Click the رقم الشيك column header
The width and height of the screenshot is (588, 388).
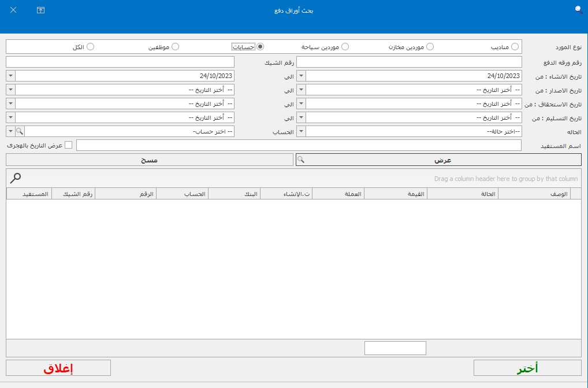tap(73, 194)
